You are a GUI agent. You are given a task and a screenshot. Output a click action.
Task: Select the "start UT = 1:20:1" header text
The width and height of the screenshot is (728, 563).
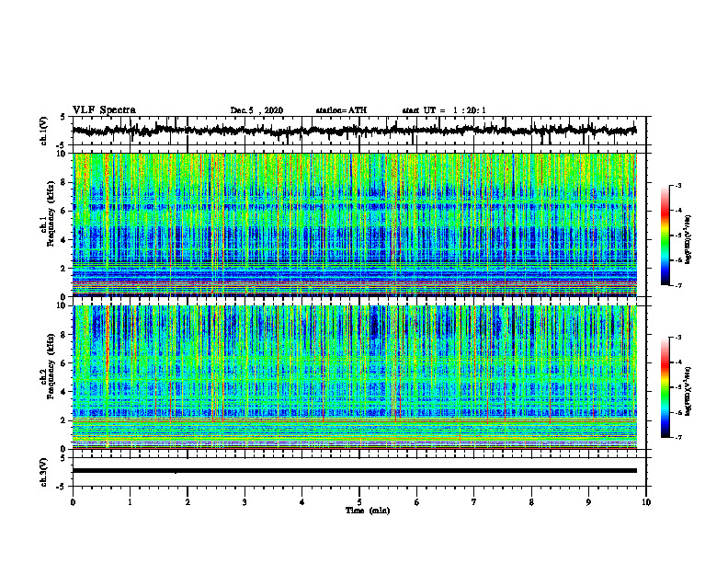(444, 110)
